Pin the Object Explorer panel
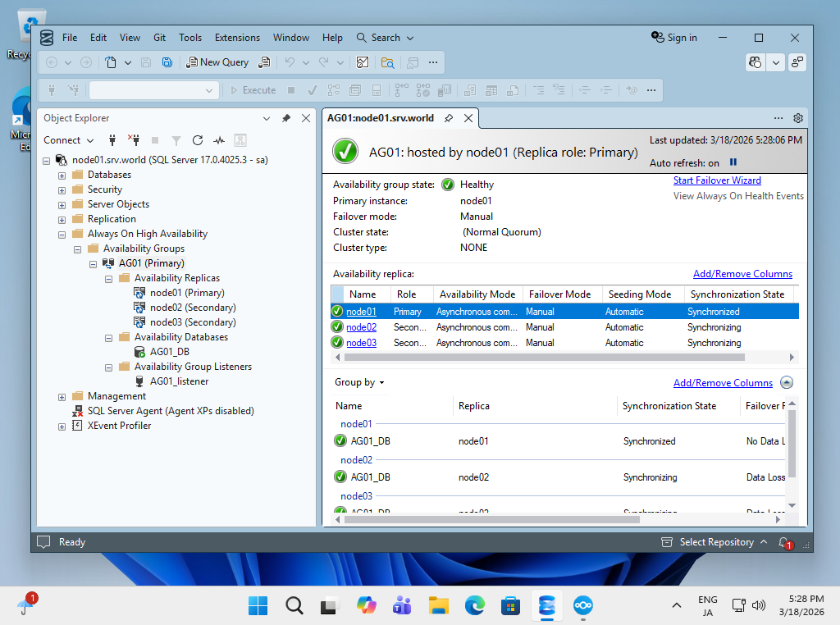Viewport: 840px width, 625px height. point(286,118)
